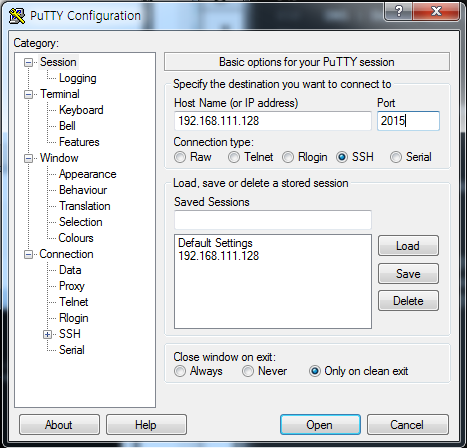The height and width of the screenshot is (448, 467).
Task: Click the About button
Action: [x=59, y=425]
